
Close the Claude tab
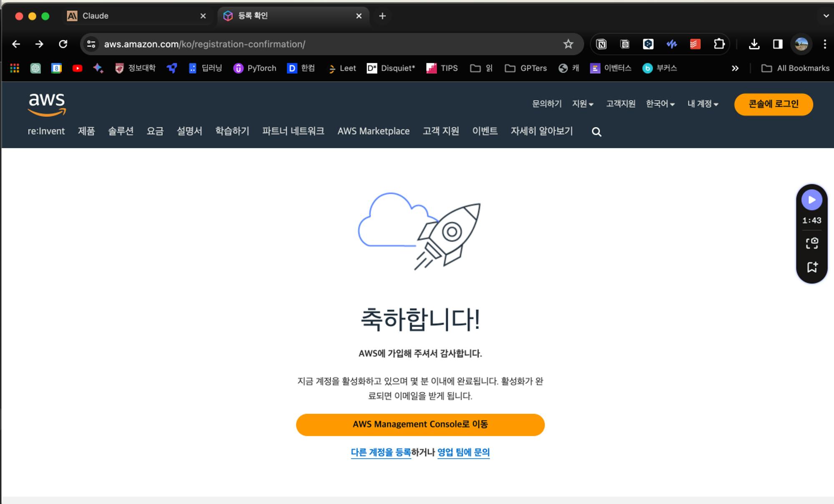203,16
